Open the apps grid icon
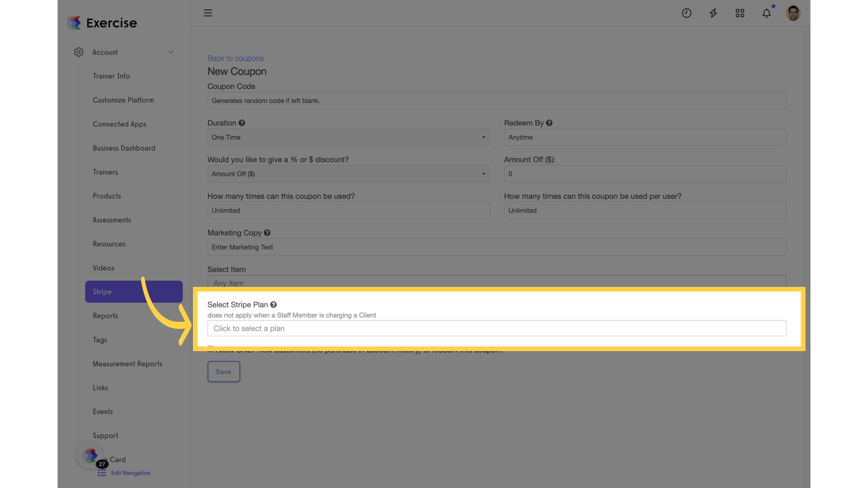The height and width of the screenshot is (488, 868). coord(740,13)
